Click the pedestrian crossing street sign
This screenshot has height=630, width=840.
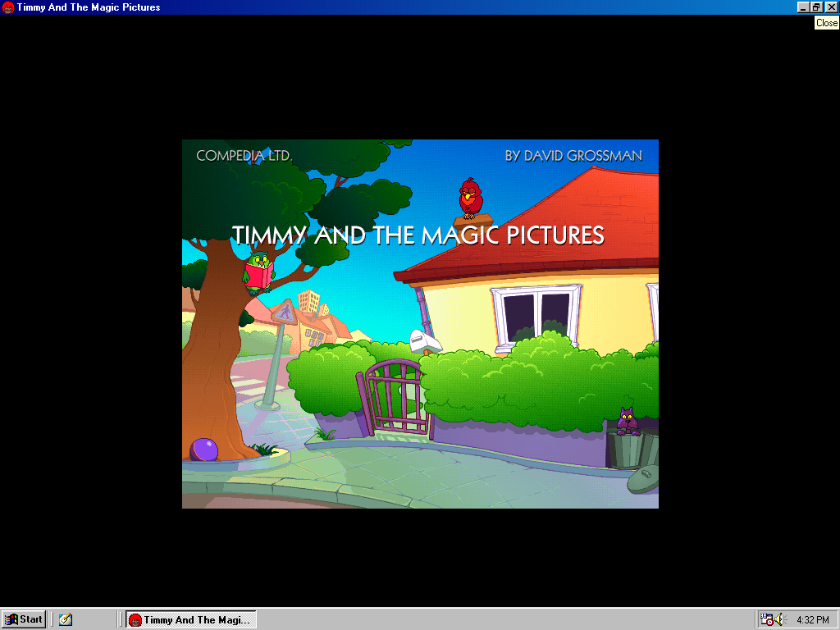(x=285, y=313)
